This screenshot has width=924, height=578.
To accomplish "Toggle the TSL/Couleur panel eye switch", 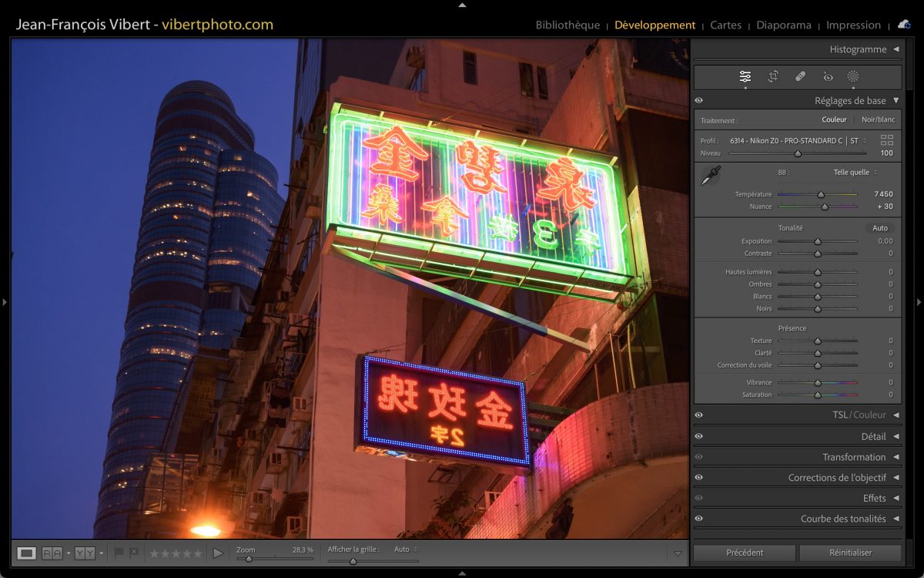I will click(698, 415).
